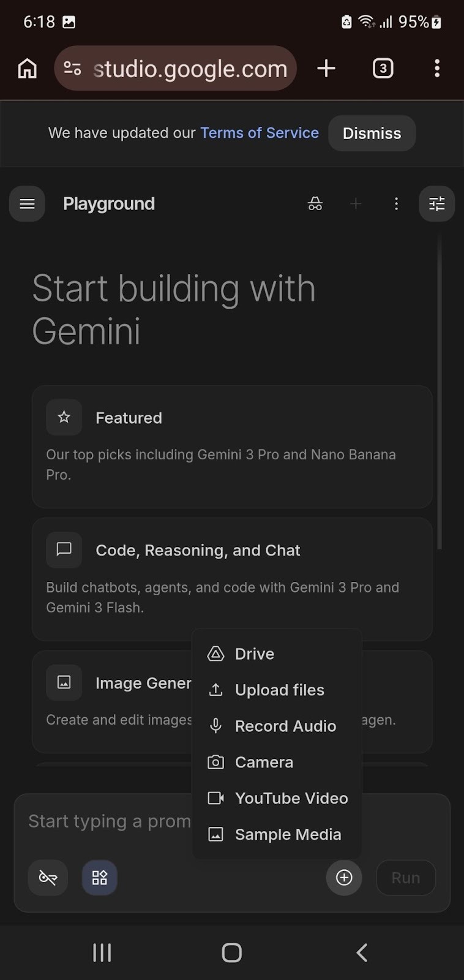The image size is (464, 980).
Task: Open a new browser tab
Action: [x=326, y=69]
